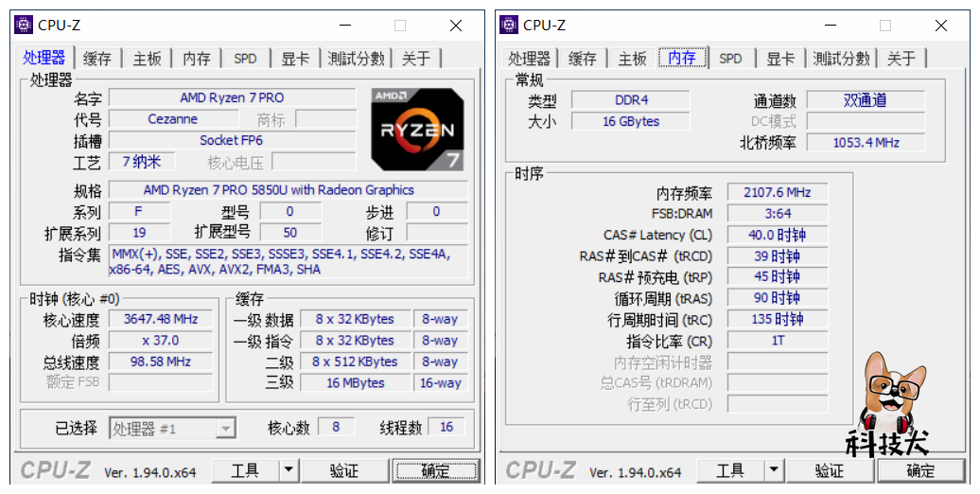Minimize the left CPU-Z window
The height and width of the screenshot is (494, 980).
coord(345,25)
